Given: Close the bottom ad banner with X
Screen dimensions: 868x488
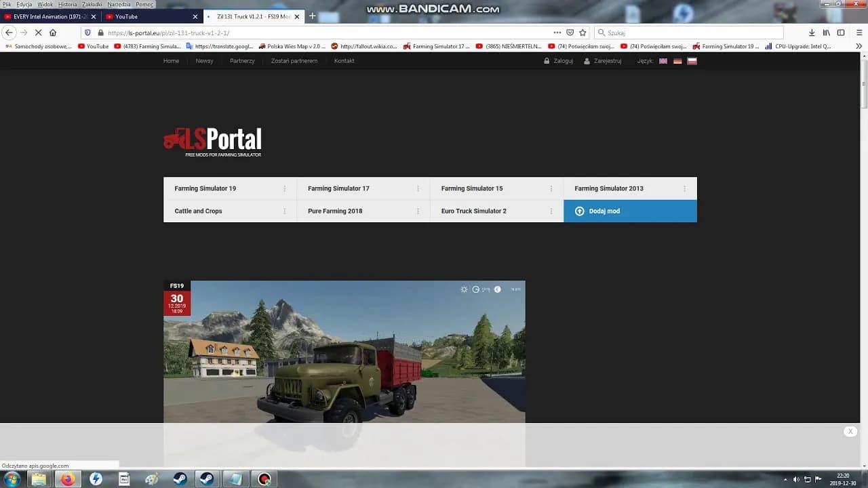Looking at the screenshot, I should [850, 431].
